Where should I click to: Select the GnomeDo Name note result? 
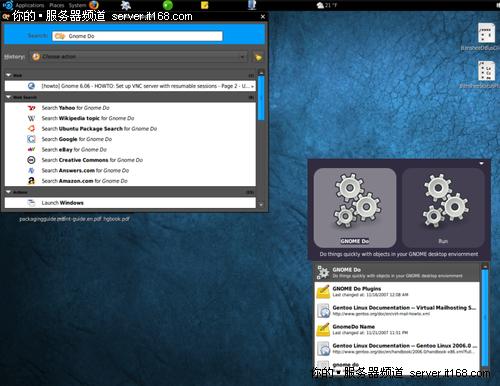point(397,329)
